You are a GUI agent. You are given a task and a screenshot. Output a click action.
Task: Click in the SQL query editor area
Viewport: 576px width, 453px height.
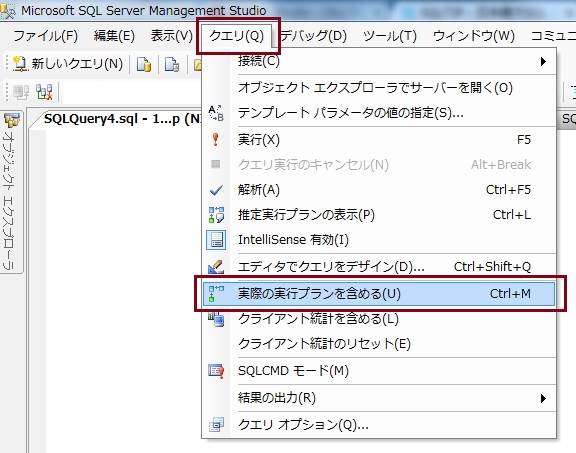(123, 290)
